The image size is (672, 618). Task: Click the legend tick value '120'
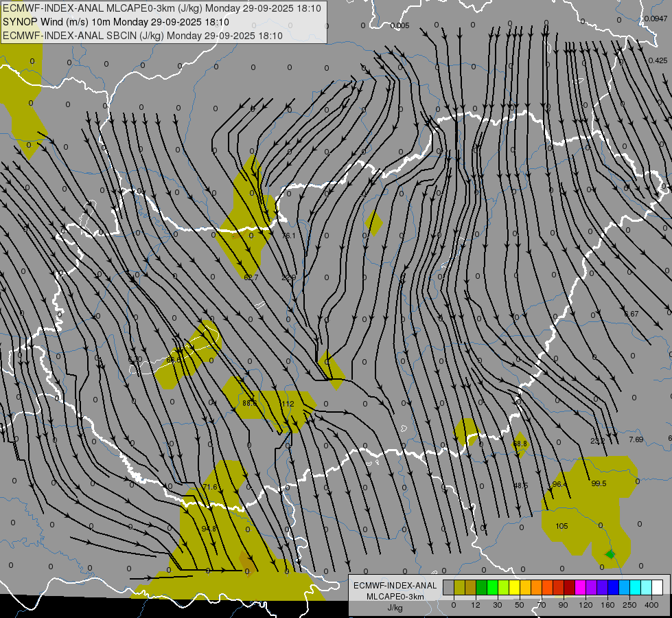(x=586, y=605)
